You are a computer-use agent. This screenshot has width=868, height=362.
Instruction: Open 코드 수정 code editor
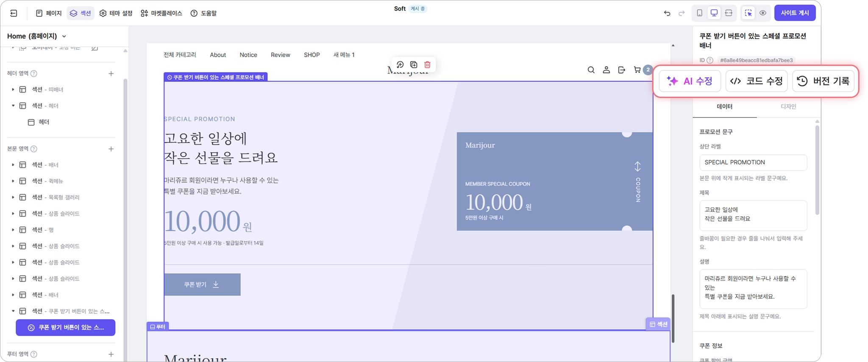[757, 81]
